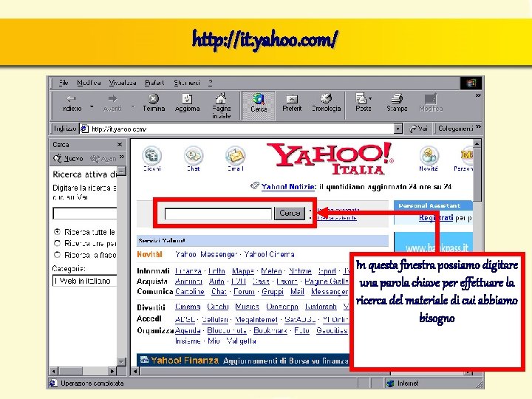Click the page icon in the address bar
This screenshot has width=532, height=399.
click(x=84, y=129)
